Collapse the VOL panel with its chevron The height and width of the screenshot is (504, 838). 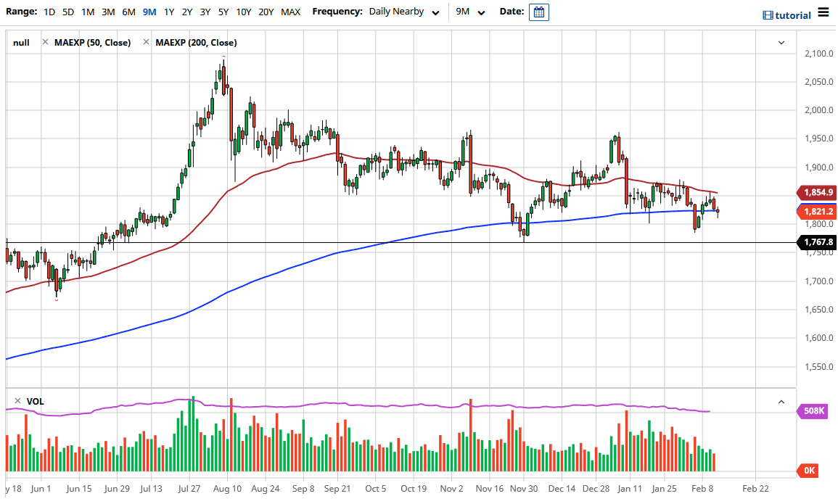pyautogui.click(x=781, y=401)
